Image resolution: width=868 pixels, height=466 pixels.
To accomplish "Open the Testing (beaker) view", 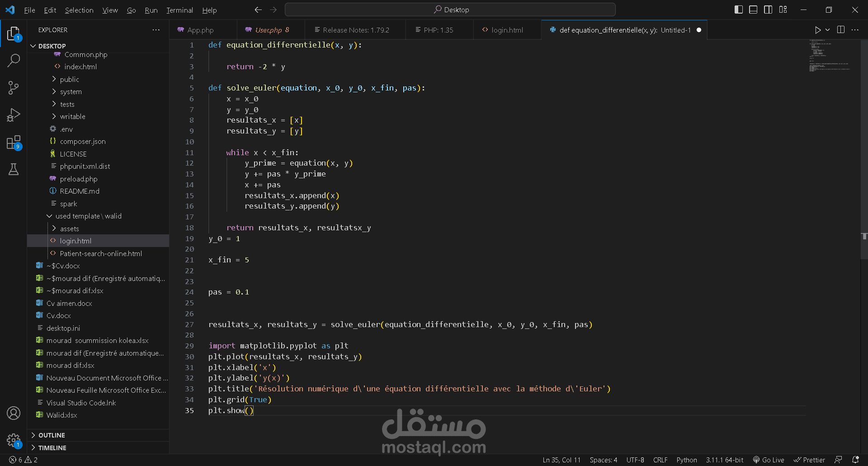I will (x=14, y=169).
